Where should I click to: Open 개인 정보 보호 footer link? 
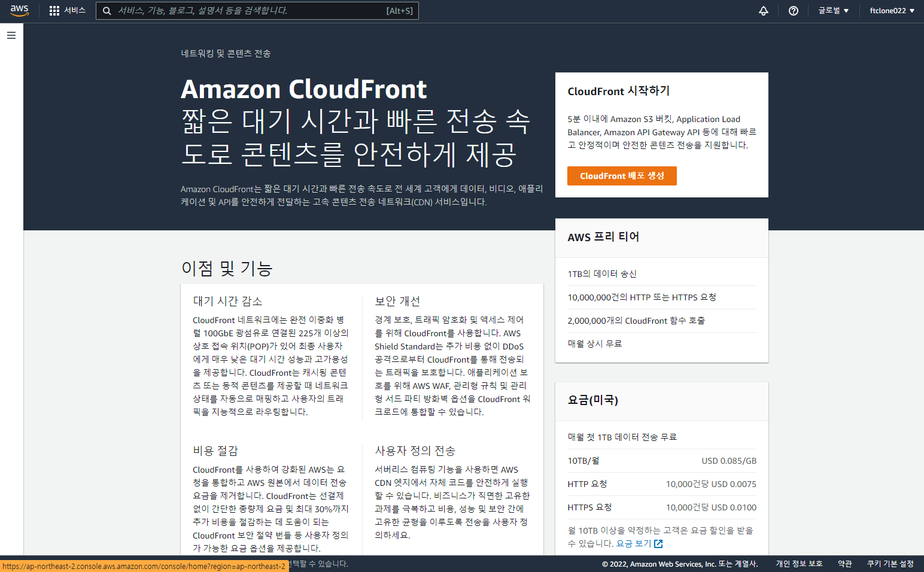coord(799,564)
